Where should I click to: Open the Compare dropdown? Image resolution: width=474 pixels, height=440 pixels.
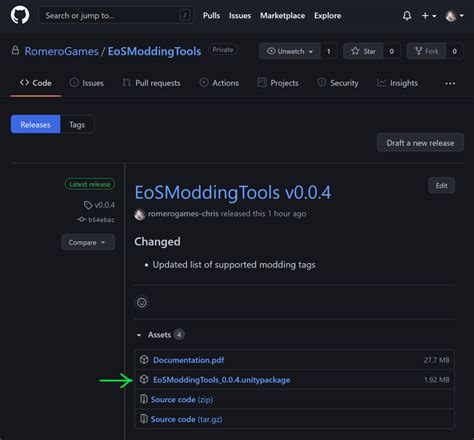click(88, 242)
